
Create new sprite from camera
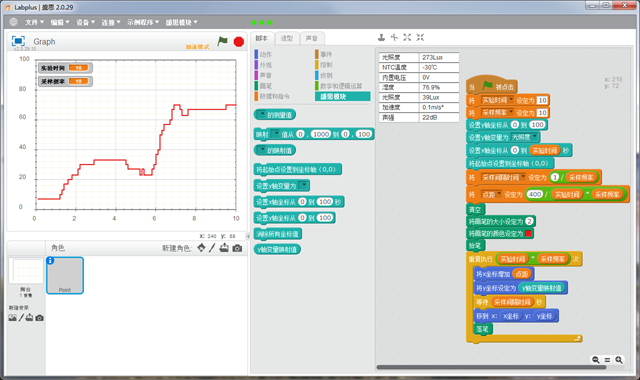[x=237, y=248]
